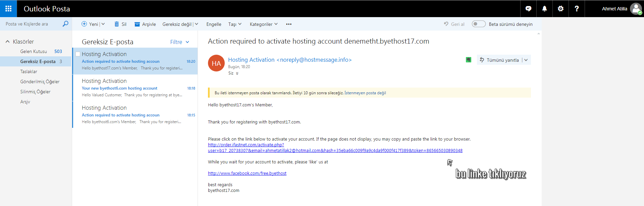This screenshot has width=644, height=206.
Task: Click the Facebook free.byethost link
Action: pos(247,173)
